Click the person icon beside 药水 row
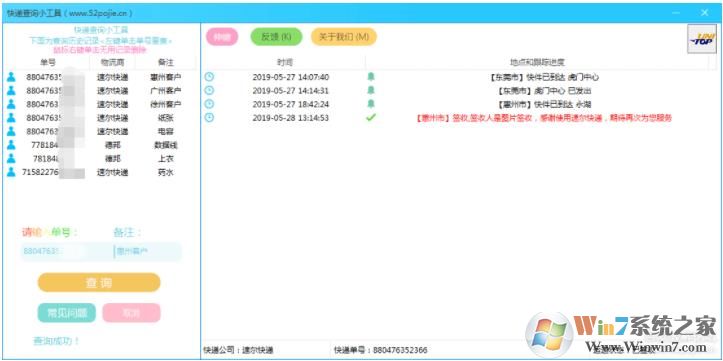This screenshot has height=361, width=723. pyautogui.click(x=11, y=172)
